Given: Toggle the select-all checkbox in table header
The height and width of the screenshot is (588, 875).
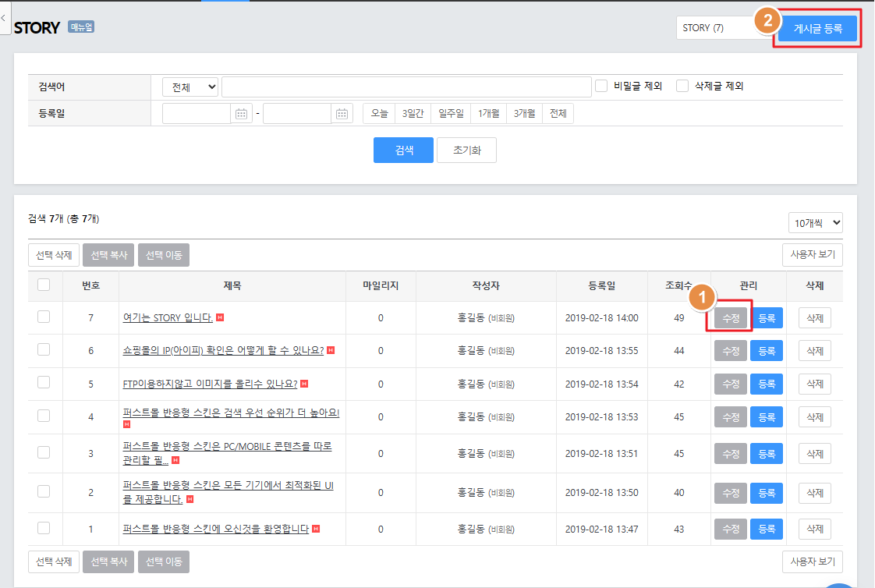Looking at the screenshot, I should [44, 285].
